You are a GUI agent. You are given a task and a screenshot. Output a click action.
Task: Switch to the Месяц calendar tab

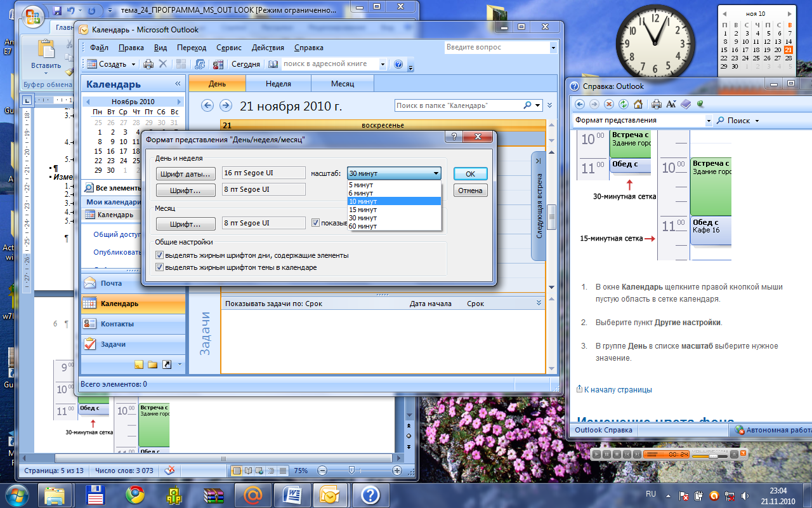click(x=343, y=84)
